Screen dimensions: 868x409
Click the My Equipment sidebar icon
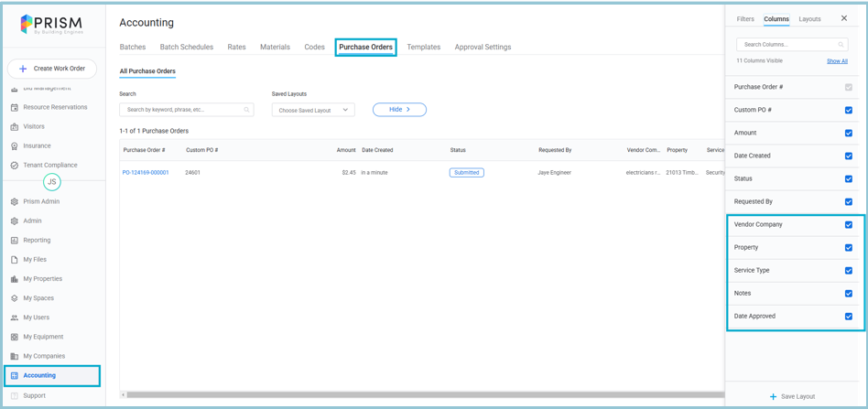click(15, 337)
